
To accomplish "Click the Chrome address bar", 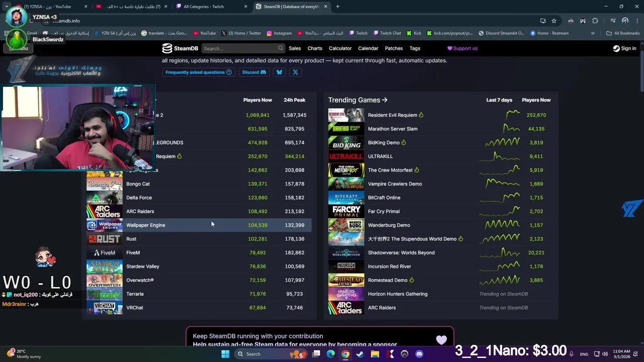I will coord(292,21).
